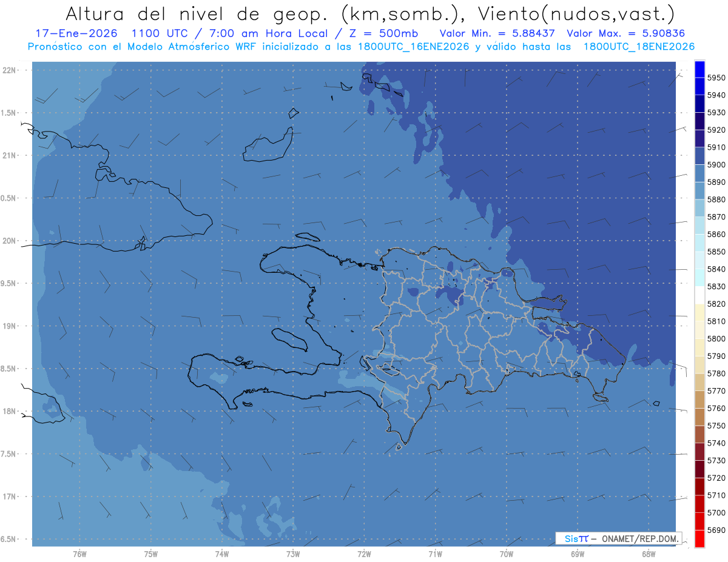Select the 5780 color scale label
This screenshot has width=728, height=562.
716,373
